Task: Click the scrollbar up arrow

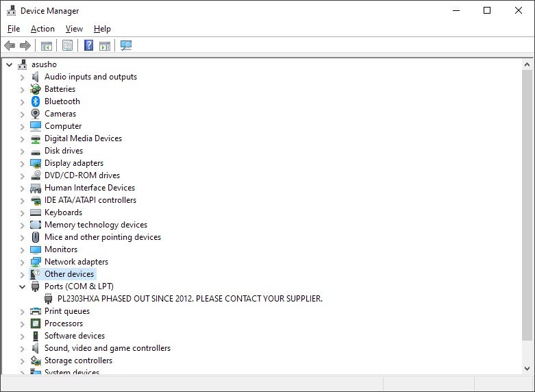Action: point(527,64)
